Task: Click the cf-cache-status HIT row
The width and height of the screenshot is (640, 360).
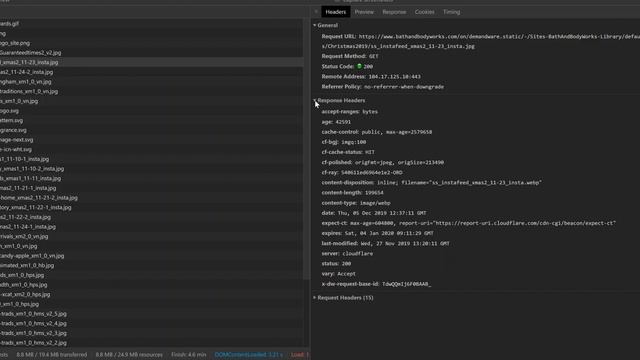Action: (x=348, y=152)
